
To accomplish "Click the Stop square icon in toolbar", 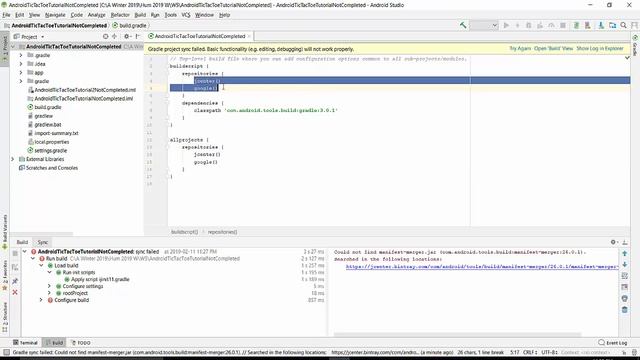I will pos(563,25).
